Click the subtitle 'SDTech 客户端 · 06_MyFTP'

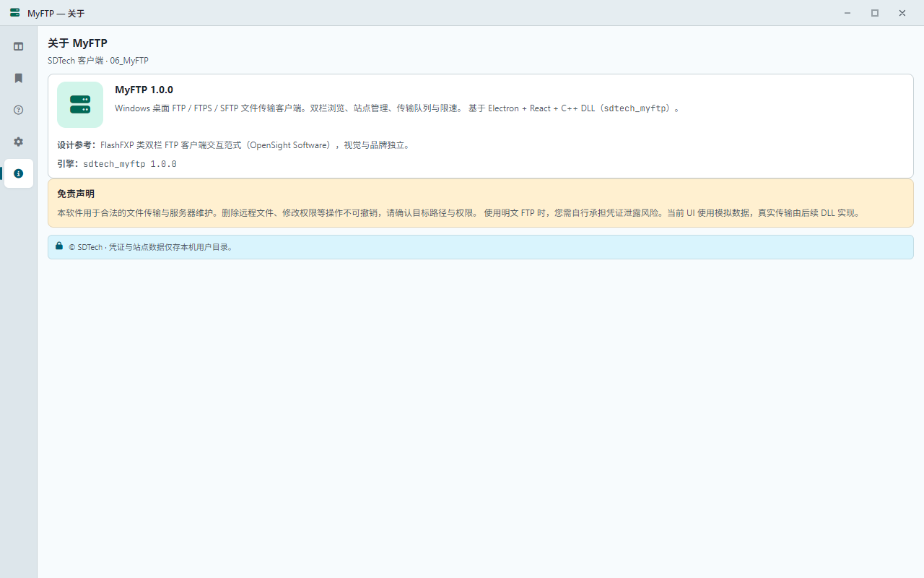[98, 61]
